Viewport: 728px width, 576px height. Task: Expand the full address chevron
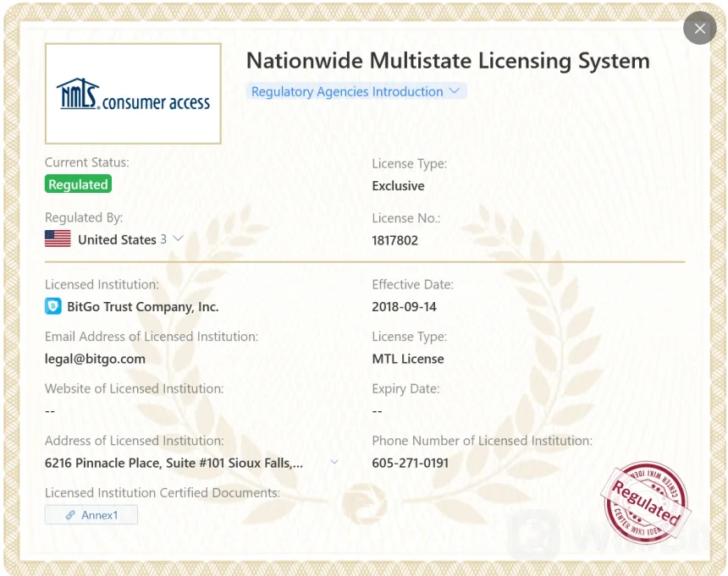[x=334, y=462]
